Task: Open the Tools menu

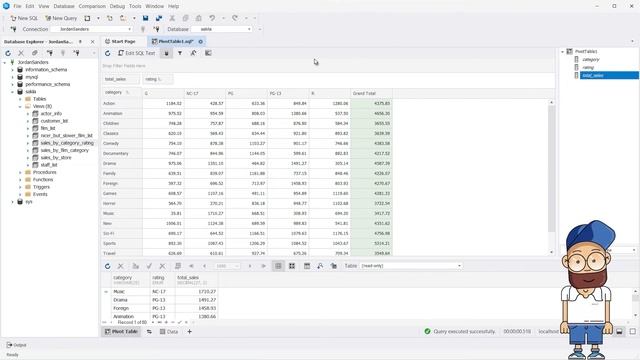Action: [135, 7]
